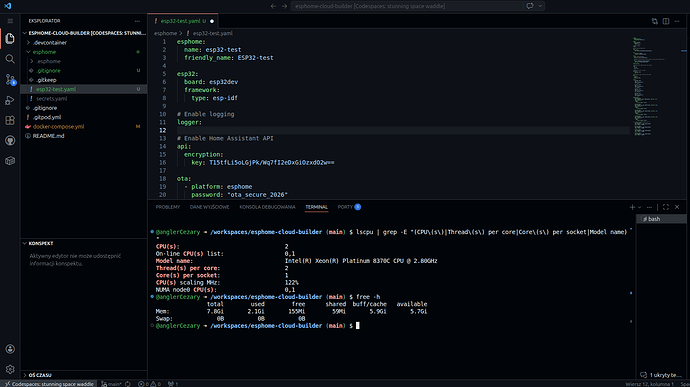Toggle the hamburger application menu
This screenshot has height=387, width=690.
point(10,21)
